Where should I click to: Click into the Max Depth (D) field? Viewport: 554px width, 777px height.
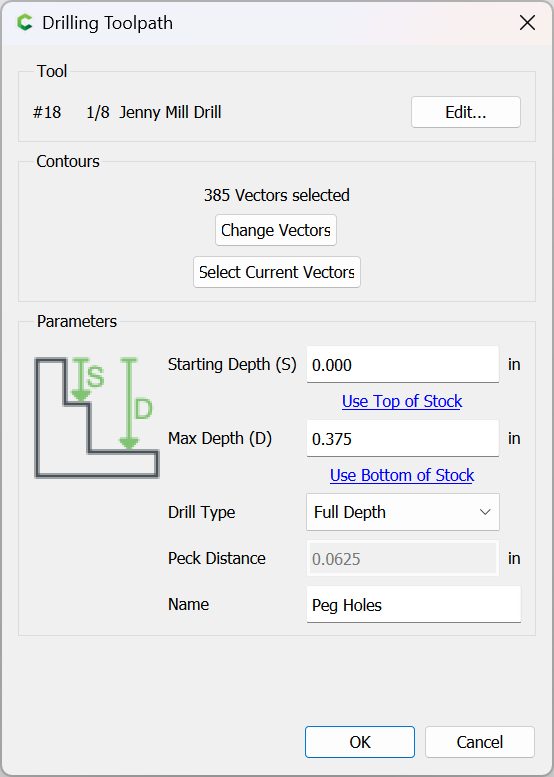pos(403,439)
